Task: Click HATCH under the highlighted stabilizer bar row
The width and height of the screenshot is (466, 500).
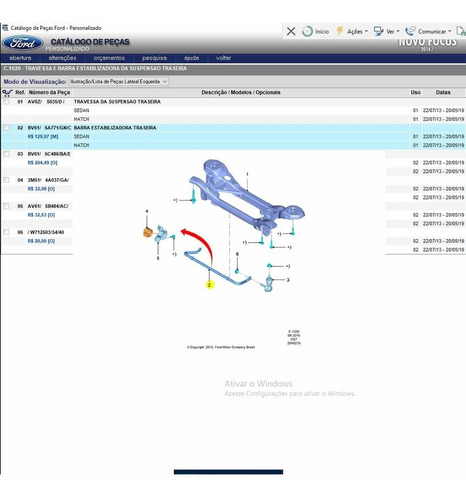Action: 82,145
